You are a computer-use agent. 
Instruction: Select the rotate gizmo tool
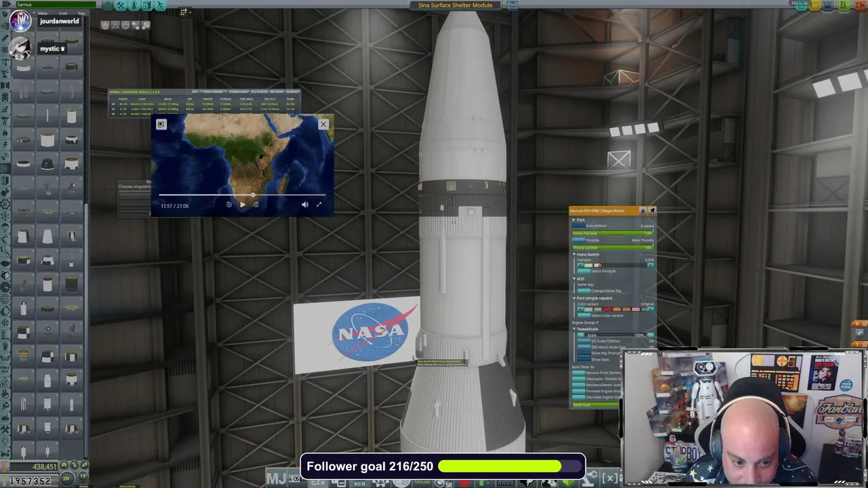[125, 25]
